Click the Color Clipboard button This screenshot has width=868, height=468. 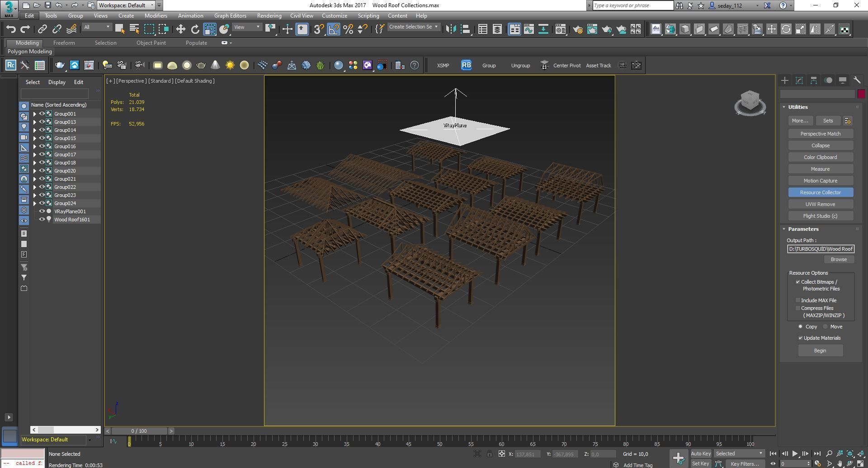click(821, 157)
